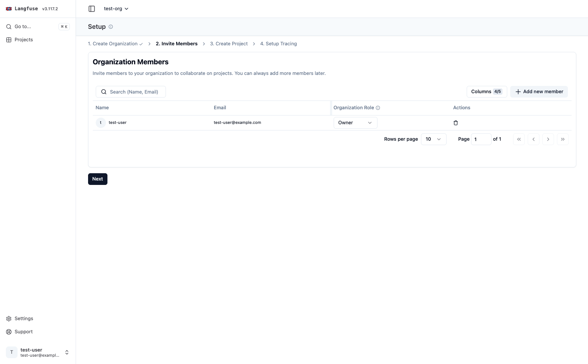Image resolution: width=588 pixels, height=364 pixels.
Task: Click Add new member button
Action: 539,92
